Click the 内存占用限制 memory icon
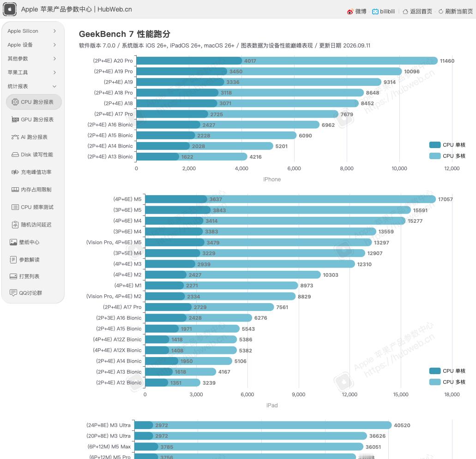This screenshot has width=476, height=459. (15, 190)
